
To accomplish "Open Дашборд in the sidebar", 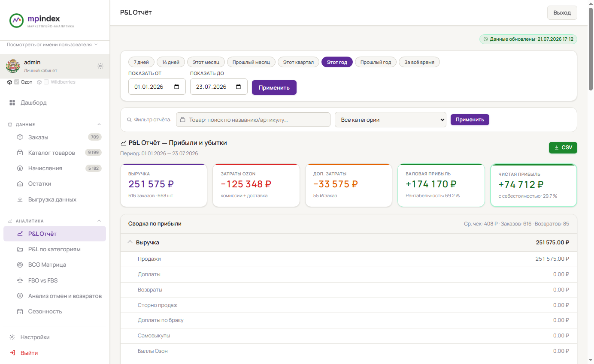I will tap(55, 103).
